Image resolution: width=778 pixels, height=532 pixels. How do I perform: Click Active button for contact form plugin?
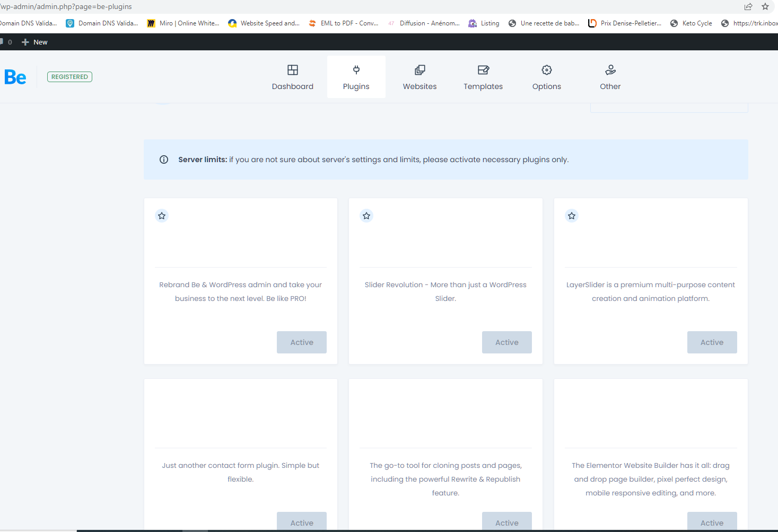coord(302,521)
